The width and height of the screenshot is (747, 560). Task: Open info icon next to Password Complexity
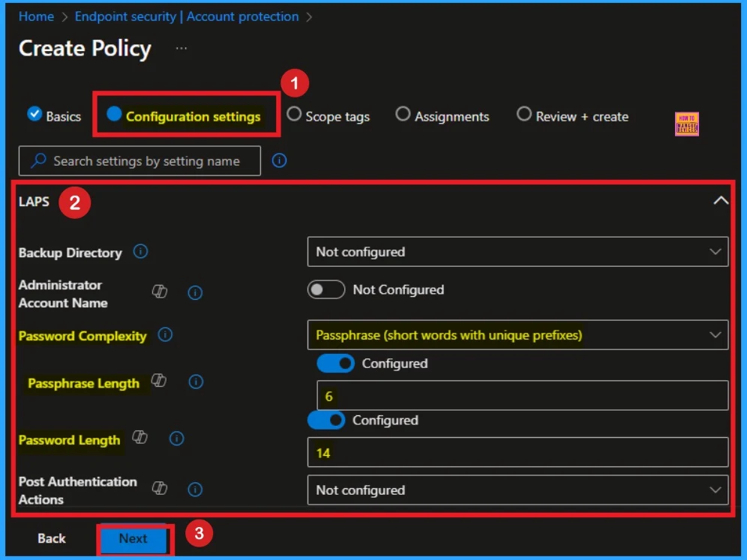(x=165, y=335)
